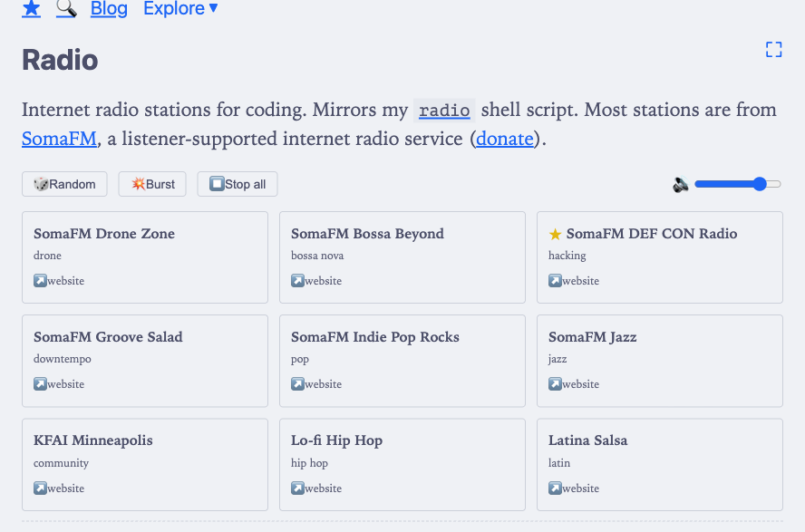Click the gold star on DEF CON Radio
The height and width of the screenshot is (532, 805).
(555, 235)
